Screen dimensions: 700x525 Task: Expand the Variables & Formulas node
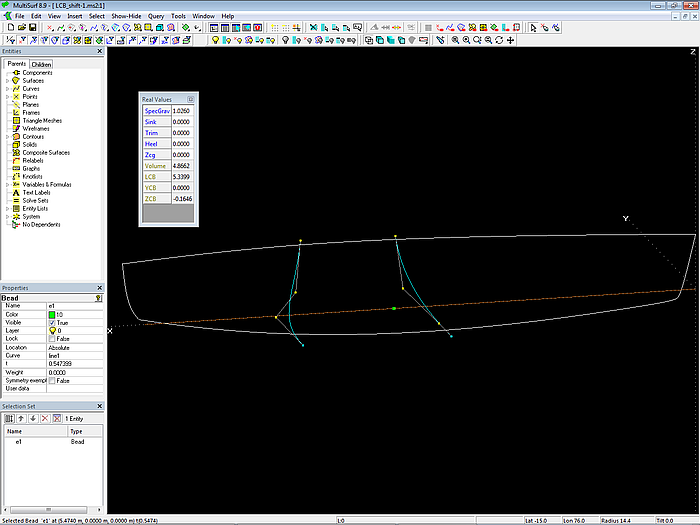(x=7, y=184)
